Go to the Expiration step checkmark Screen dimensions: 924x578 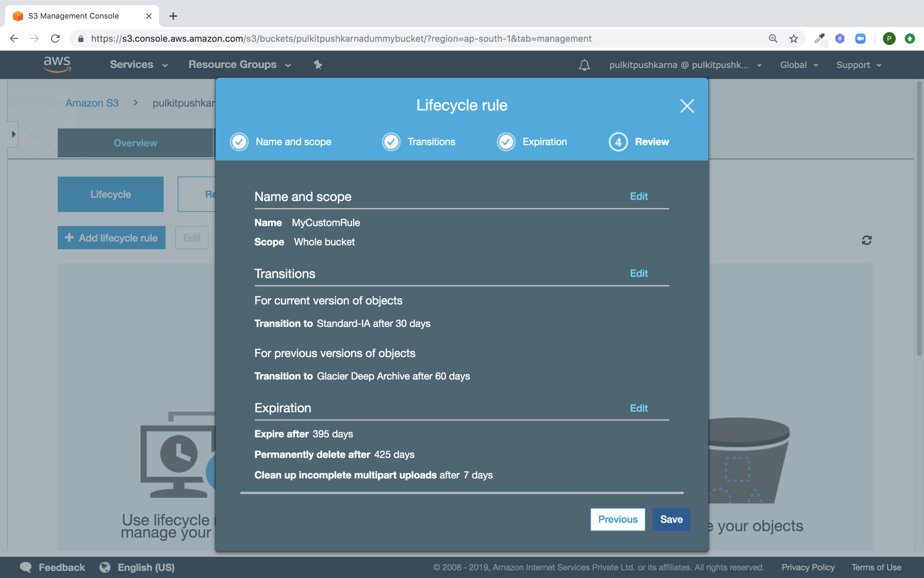(506, 142)
